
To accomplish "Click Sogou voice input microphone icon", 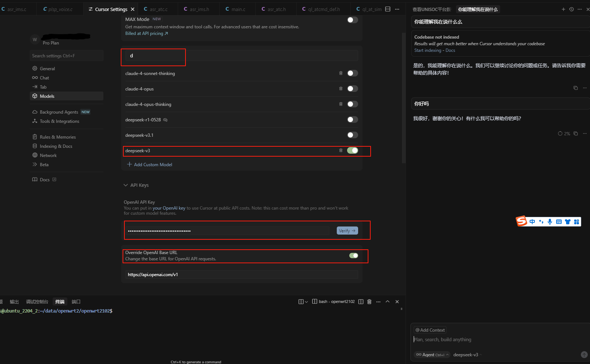I will click(x=550, y=222).
